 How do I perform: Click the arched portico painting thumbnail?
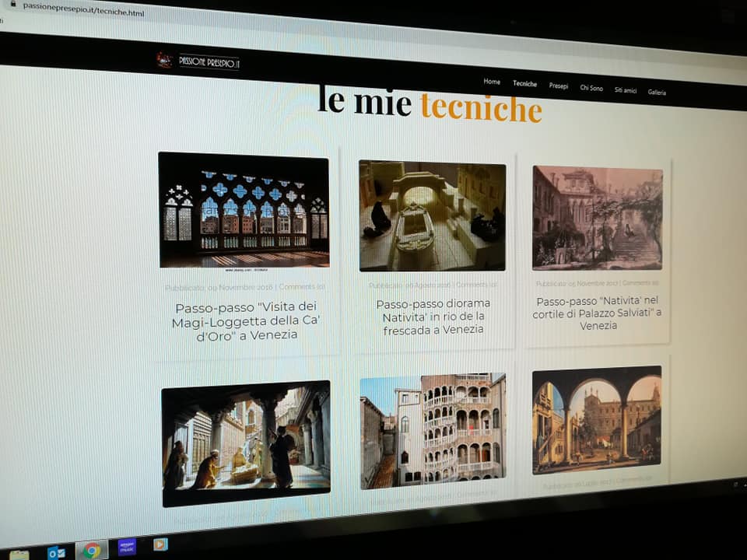coord(597,420)
